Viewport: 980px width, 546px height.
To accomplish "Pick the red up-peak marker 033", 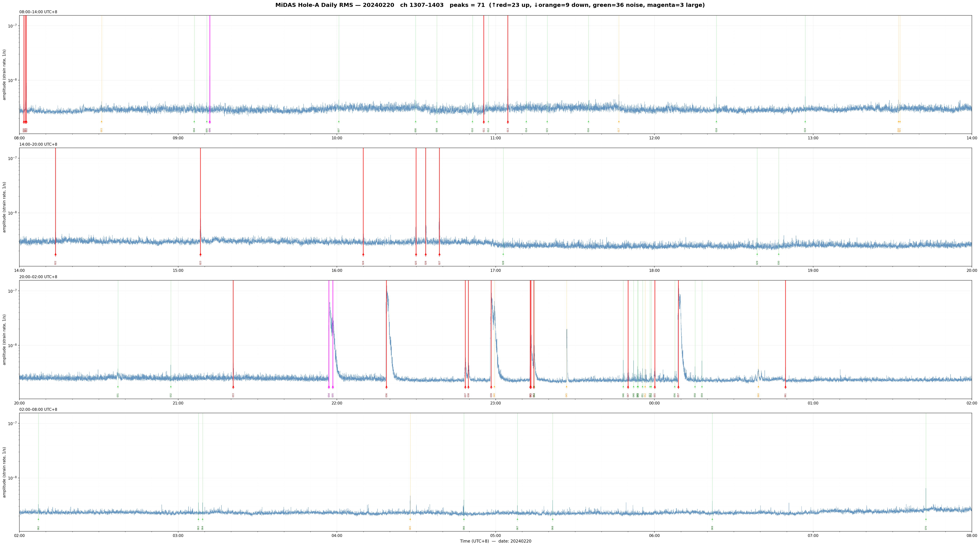I will click(233, 387).
